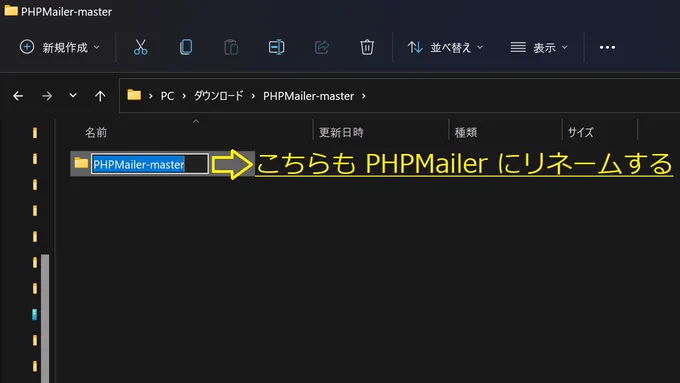The width and height of the screenshot is (680, 383).
Task: Click the PHPMailer-master folder icon in list
Action: (x=81, y=163)
